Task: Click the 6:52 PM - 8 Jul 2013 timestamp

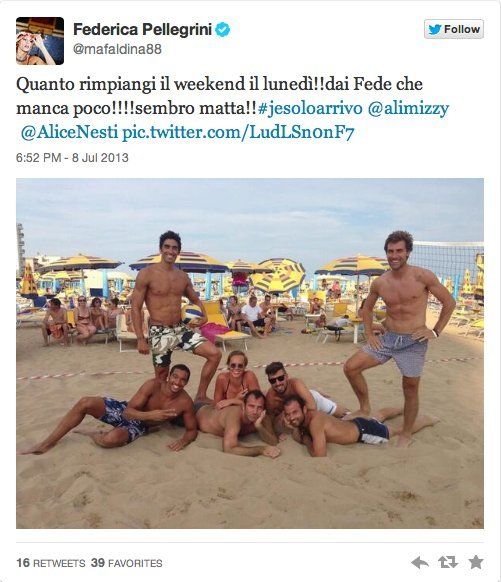Action: [72, 158]
